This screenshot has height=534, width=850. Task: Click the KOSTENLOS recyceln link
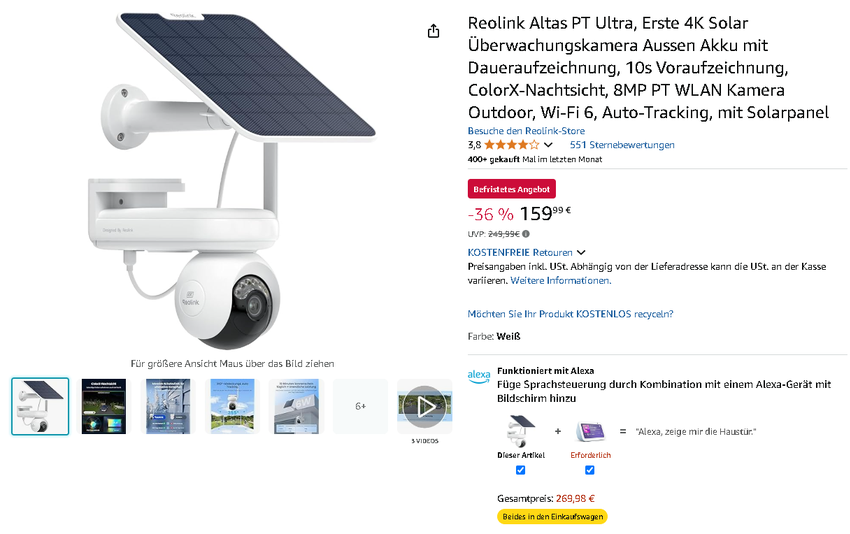[570, 314]
